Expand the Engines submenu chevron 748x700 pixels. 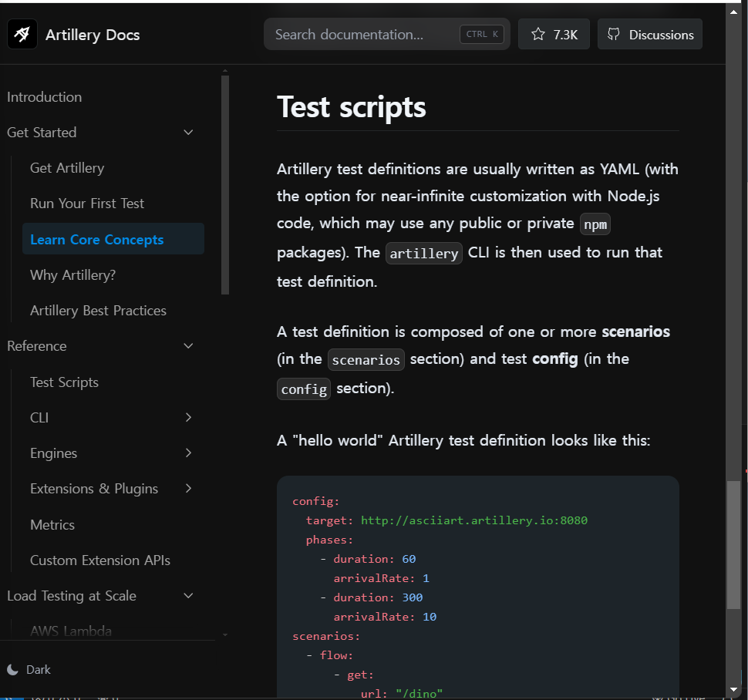(188, 453)
